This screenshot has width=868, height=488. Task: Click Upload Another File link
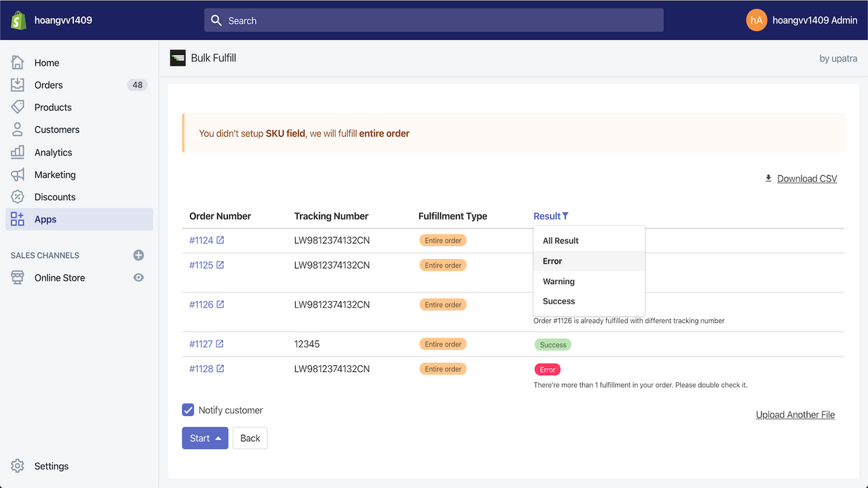[x=795, y=415]
